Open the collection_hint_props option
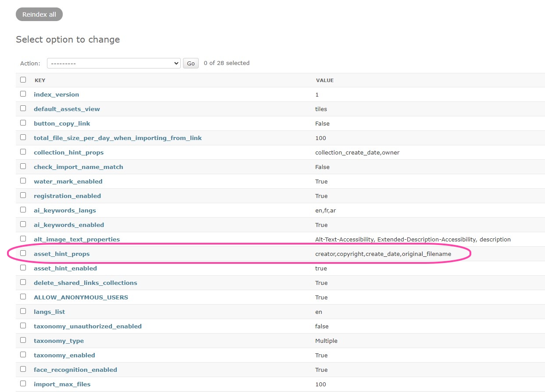Viewport: 545px width, 392px height. [68, 152]
